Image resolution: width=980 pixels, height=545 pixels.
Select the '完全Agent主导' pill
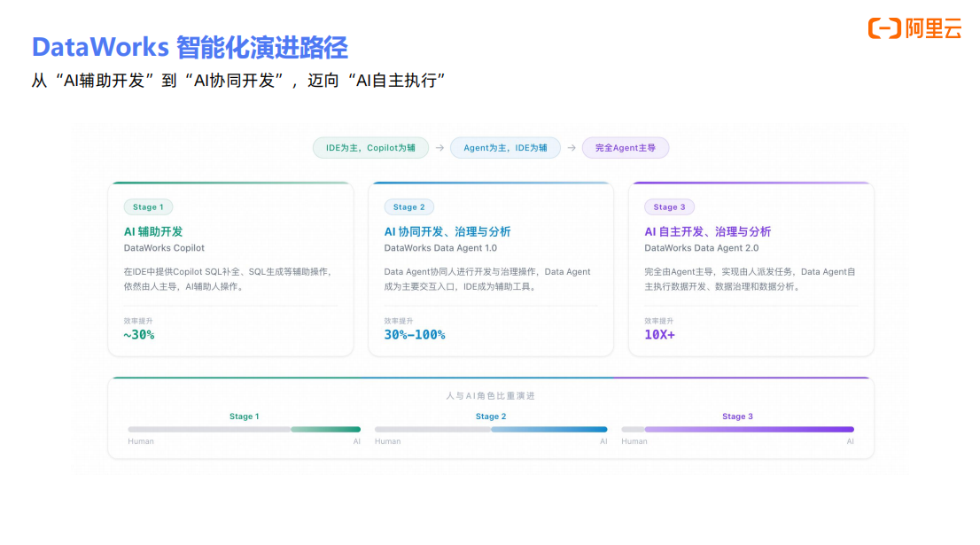(x=625, y=148)
